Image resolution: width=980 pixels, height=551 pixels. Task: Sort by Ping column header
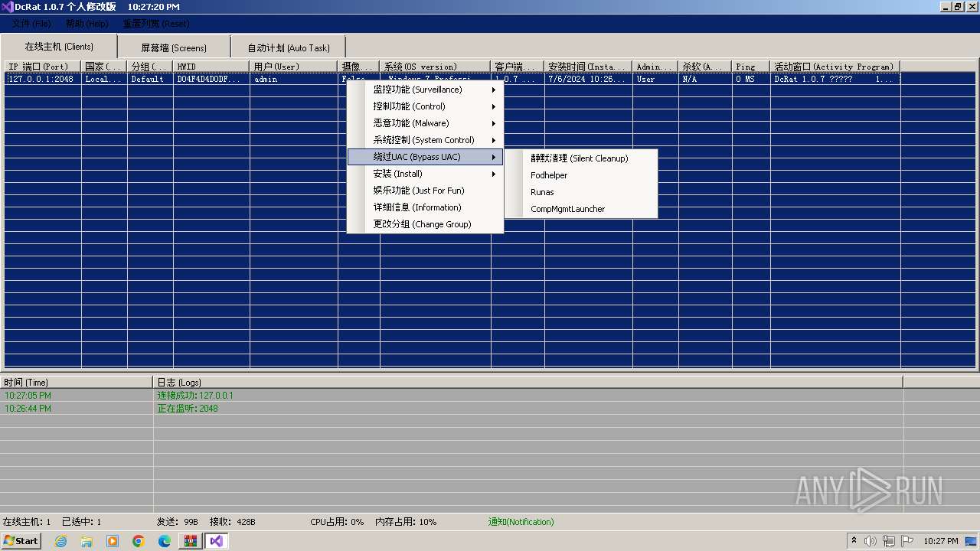point(751,67)
